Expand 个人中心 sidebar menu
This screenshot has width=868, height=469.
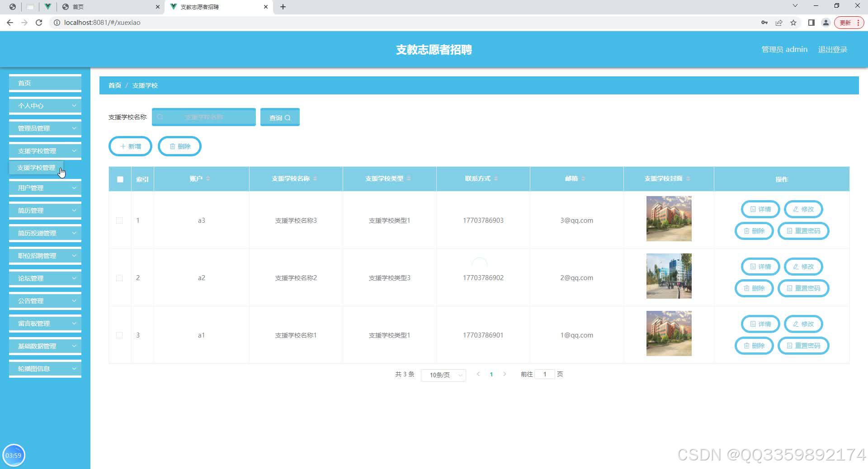pos(45,106)
